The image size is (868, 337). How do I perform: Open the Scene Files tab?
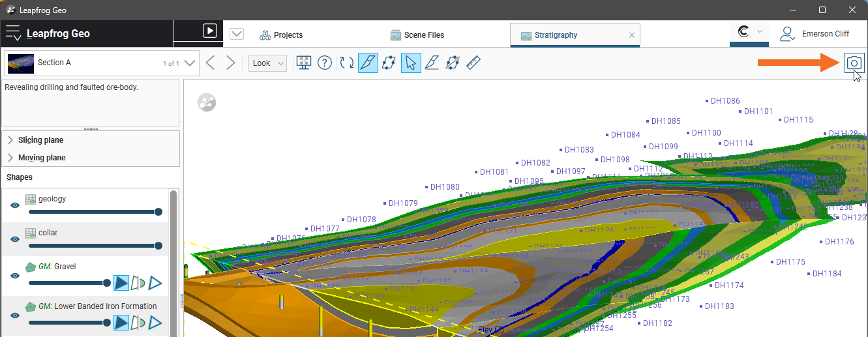417,35
